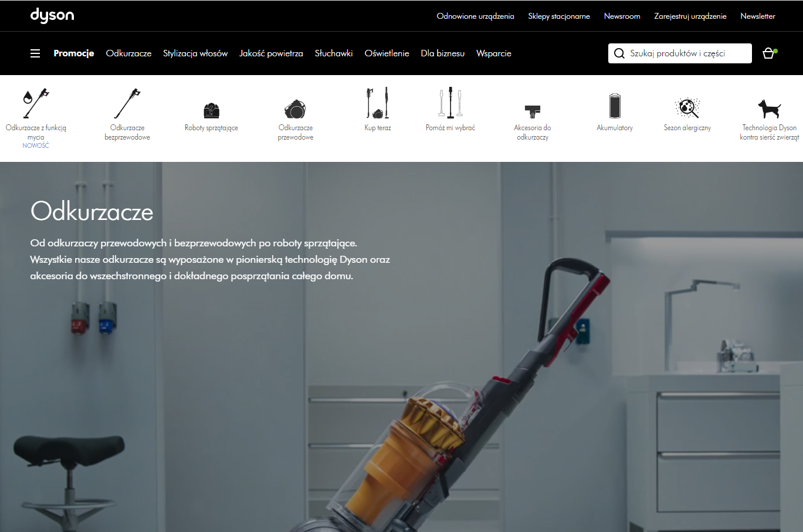The height and width of the screenshot is (532, 803).
Task: Click the Odkurzacze przewodowe label
Action: click(296, 133)
